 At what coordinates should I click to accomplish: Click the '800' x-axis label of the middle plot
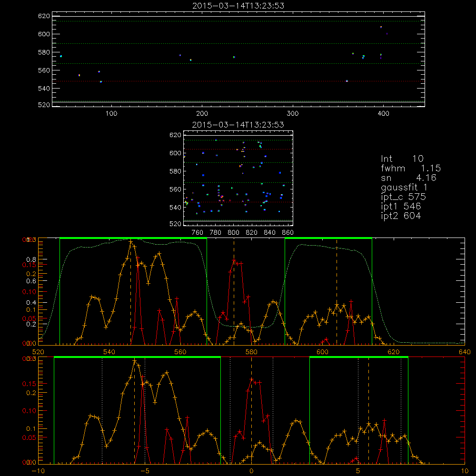(233, 233)
